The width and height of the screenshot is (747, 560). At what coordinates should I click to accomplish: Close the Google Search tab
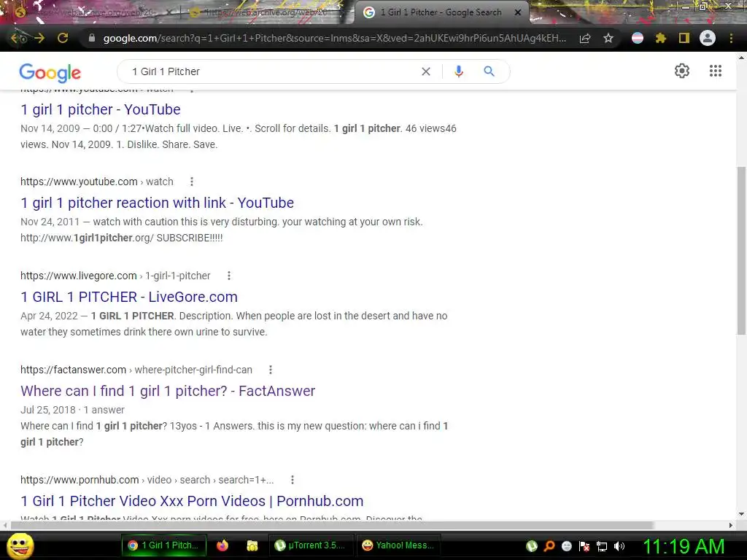518,12
